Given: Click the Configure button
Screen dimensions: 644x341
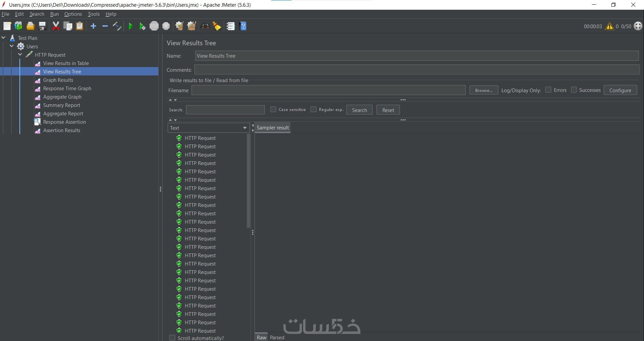Looking at the screenshot, I should (x=620, y=90).
